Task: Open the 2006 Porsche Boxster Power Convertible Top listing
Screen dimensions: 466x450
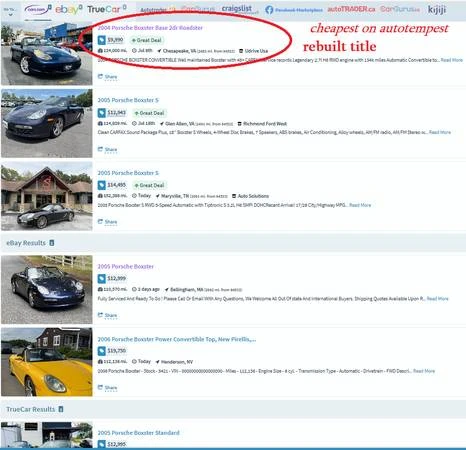Action: pyautogui.click(x=177, y=339)
